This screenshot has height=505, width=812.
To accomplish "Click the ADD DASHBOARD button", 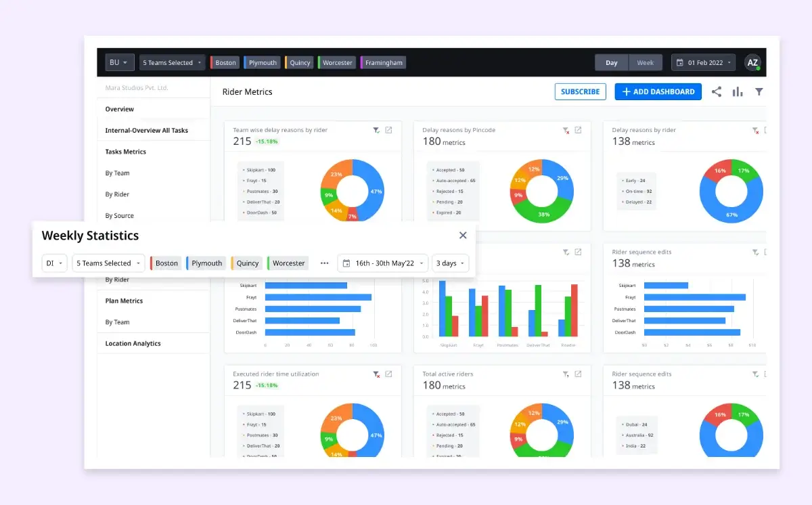I will [x=658, y=92].
